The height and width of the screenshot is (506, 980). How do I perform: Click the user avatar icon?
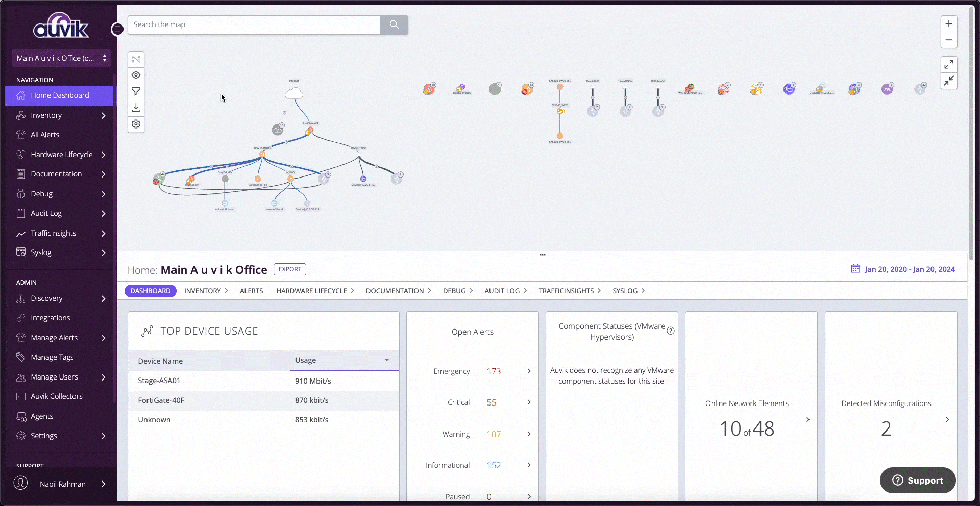pos(21,483)
